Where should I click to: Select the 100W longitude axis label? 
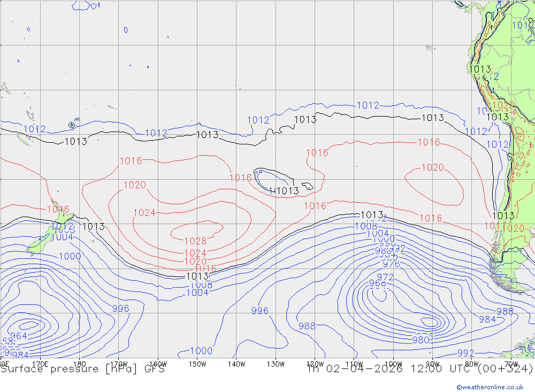coord(393,364)
